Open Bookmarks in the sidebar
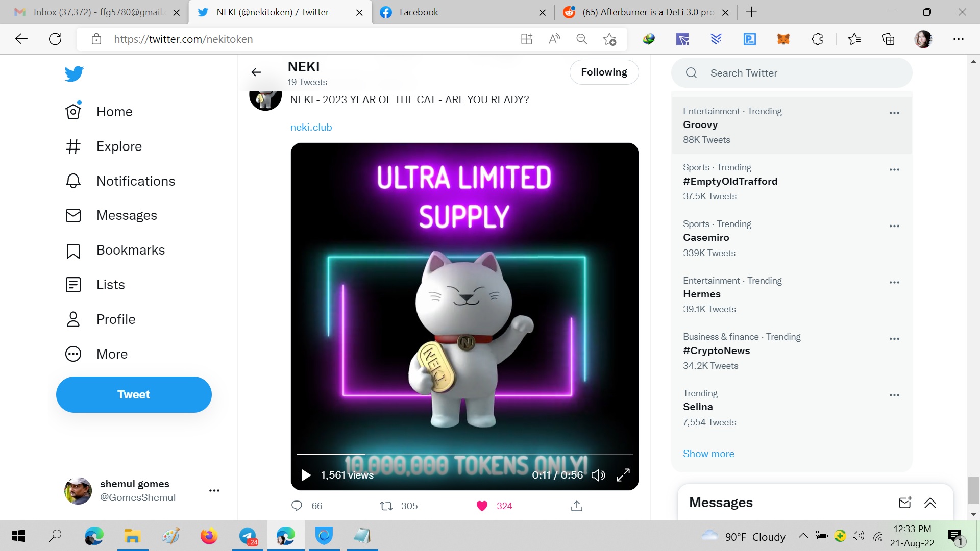 point(115,250)
